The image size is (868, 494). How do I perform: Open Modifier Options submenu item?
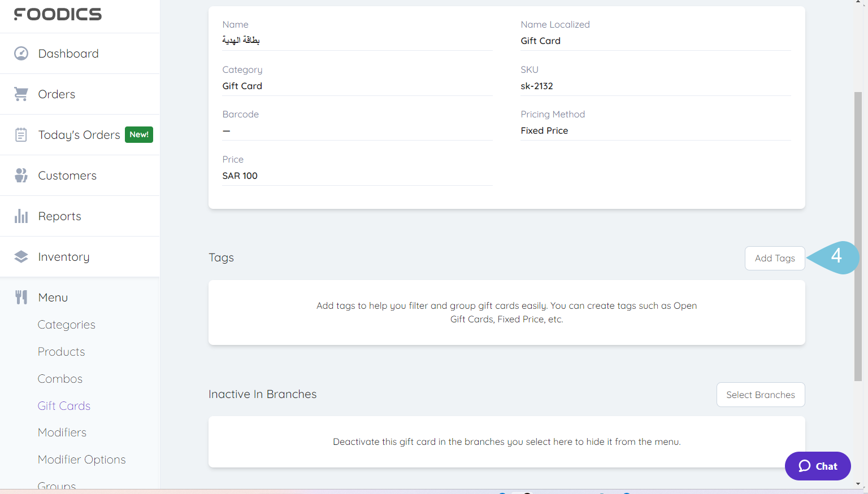point(81,460)
